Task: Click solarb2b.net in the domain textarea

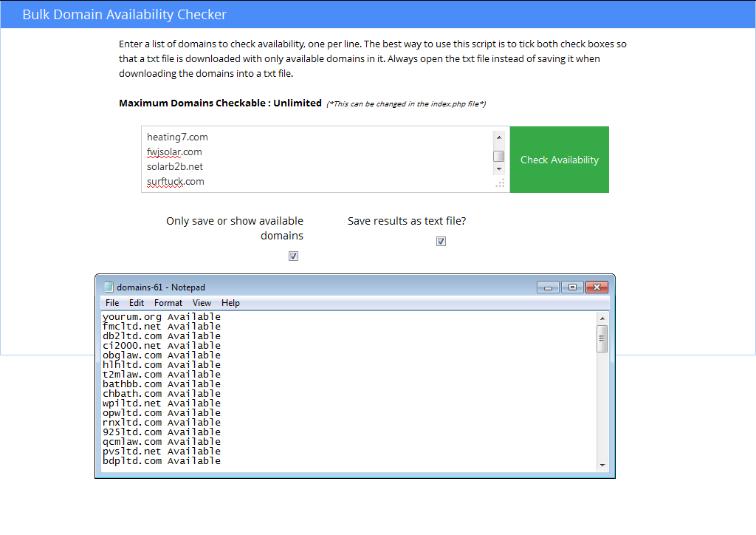Action: (175, 167)
